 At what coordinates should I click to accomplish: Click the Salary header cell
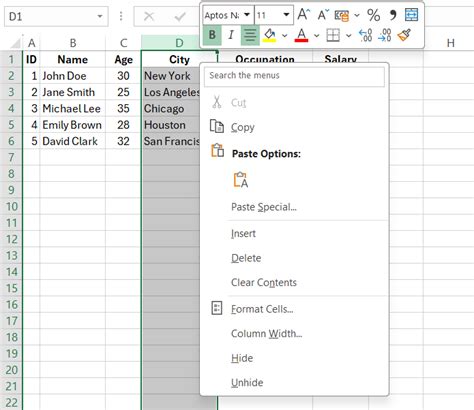coord(341,57)
